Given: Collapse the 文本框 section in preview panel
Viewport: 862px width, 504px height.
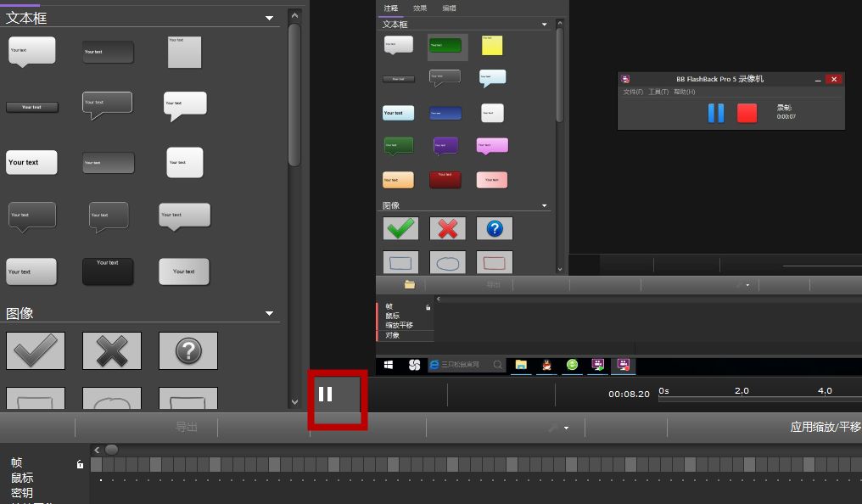Looking at the screenshot, I should coord(544,25).
